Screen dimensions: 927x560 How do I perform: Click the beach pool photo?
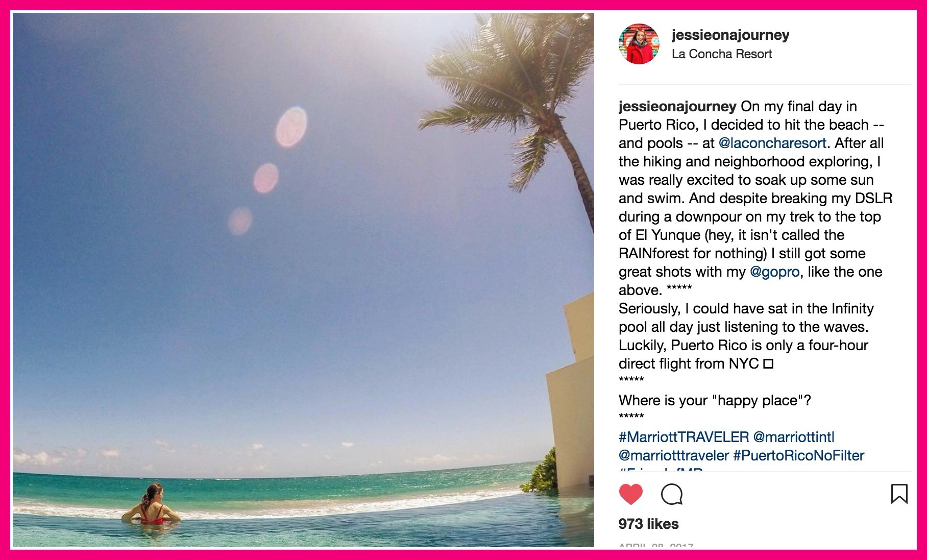click(303, 280)
